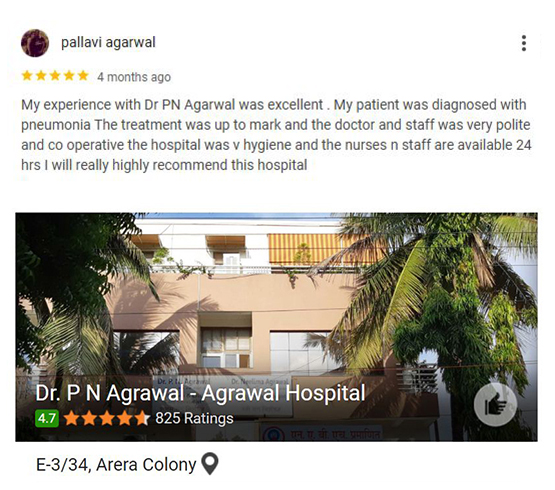
Task: Click the orange hospital rating stars
Action: tap(107, 418)
